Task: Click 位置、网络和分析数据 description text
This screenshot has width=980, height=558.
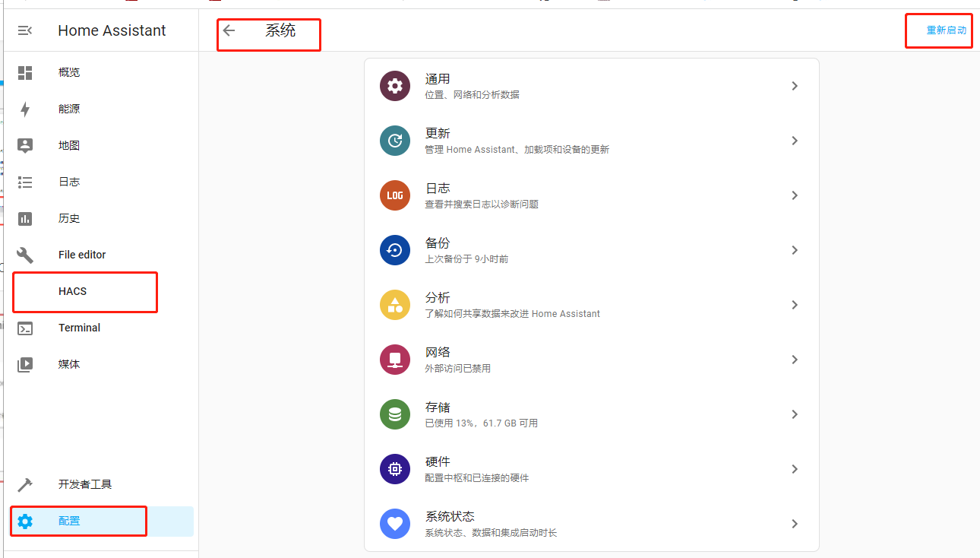Action: (472, 95)
